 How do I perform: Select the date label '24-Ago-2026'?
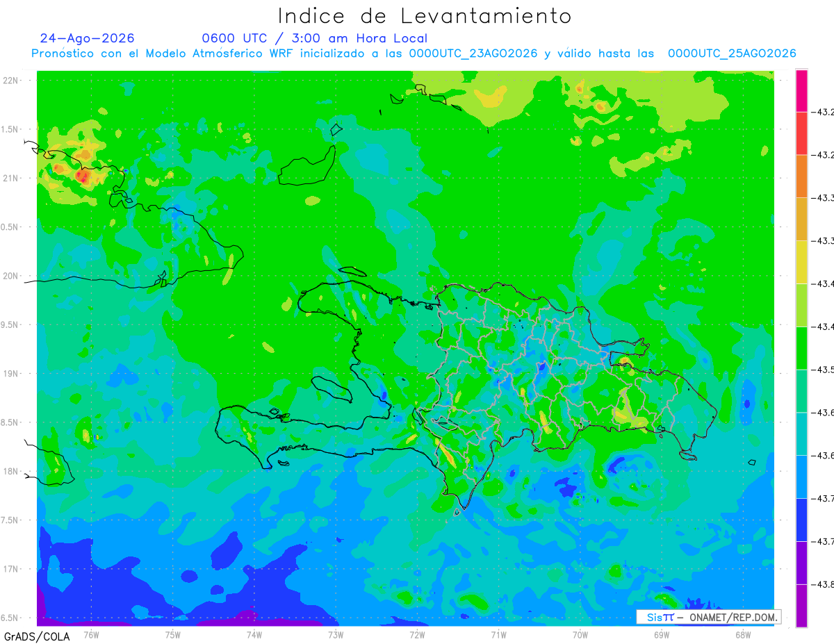pyautogui.click(x=87, y=38)
